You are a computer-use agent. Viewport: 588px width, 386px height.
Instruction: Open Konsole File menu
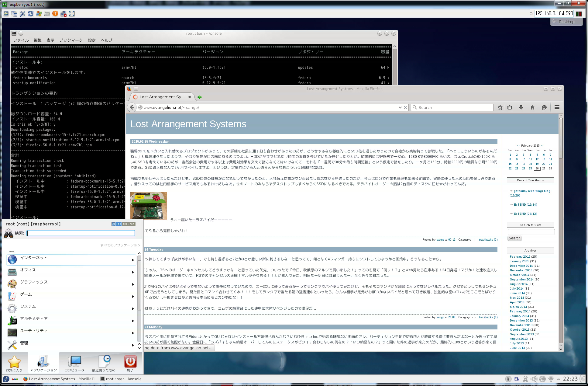(x=21, y=40)
